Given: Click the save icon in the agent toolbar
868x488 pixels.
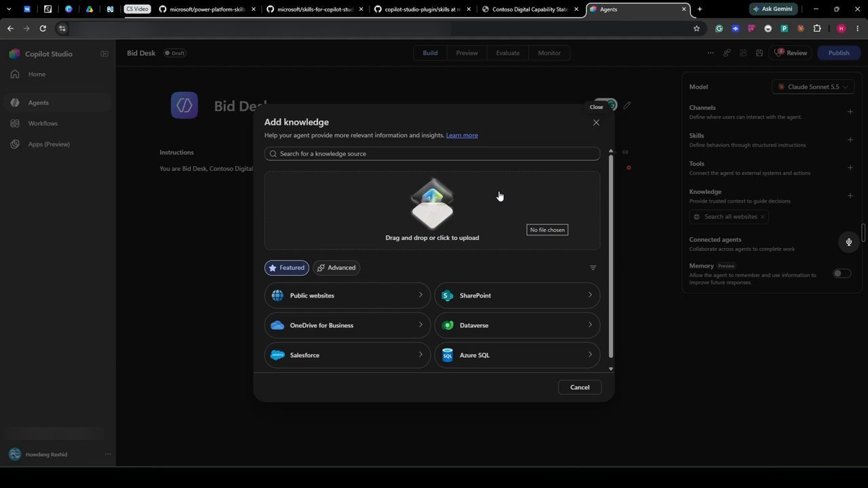Looking at the screenshot, I should pyautogui.click(x=759, y=53).
